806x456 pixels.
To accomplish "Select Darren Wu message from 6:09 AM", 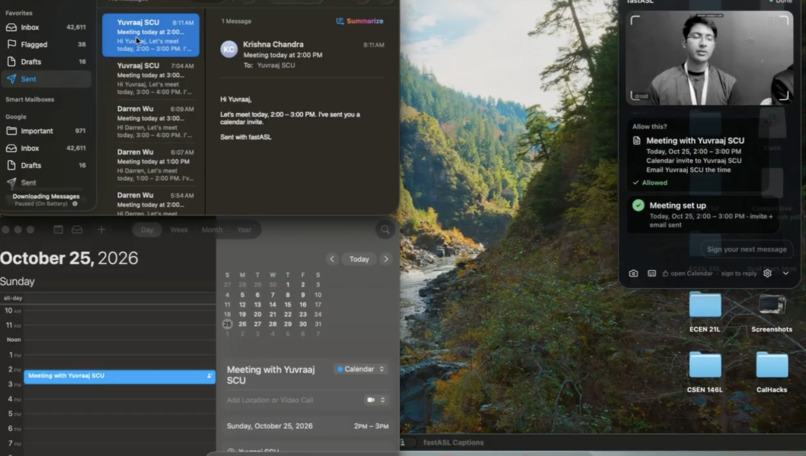I will pos(151,122).
